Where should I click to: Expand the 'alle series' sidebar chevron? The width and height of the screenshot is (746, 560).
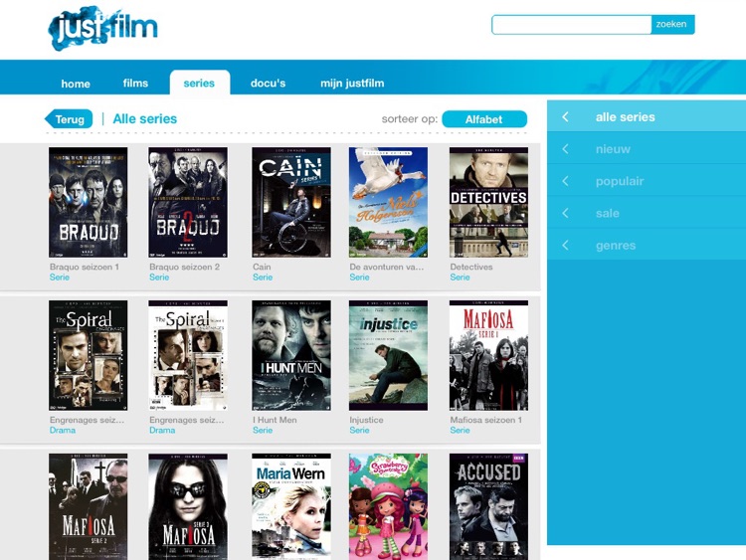[565, 117]
